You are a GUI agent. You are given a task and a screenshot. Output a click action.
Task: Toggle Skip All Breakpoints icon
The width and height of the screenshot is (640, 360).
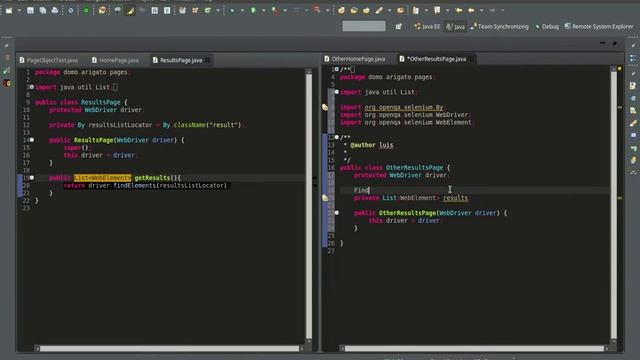click(70, 10)
